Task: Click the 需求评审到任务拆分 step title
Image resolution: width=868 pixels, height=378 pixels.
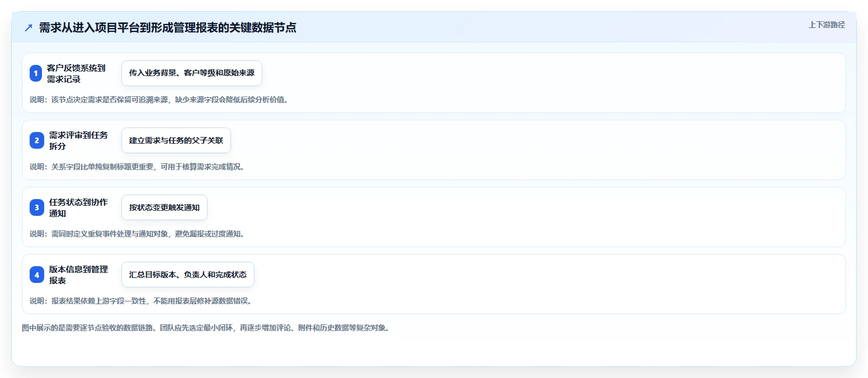Action: 78,140
